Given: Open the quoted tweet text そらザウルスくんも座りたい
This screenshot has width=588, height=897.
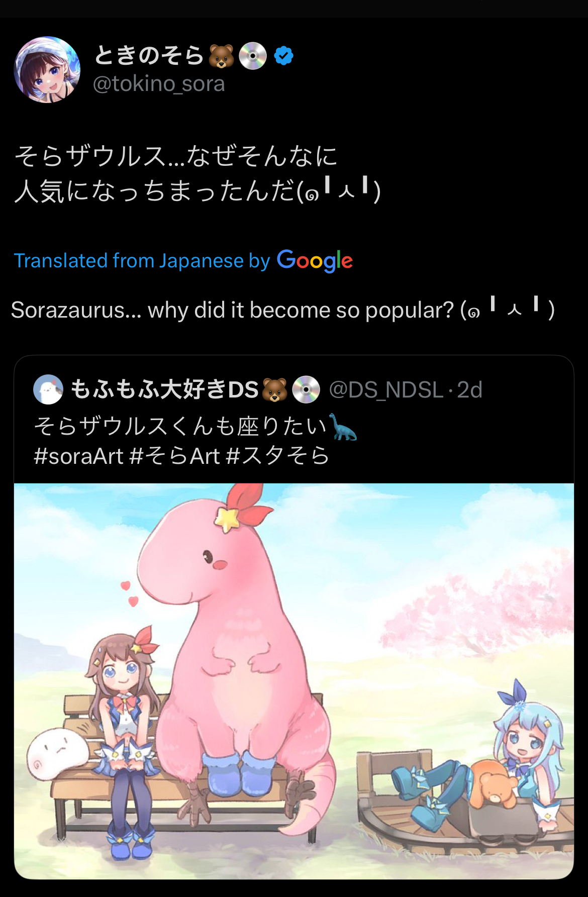Looking at the screenshot, I should point(180,427).
